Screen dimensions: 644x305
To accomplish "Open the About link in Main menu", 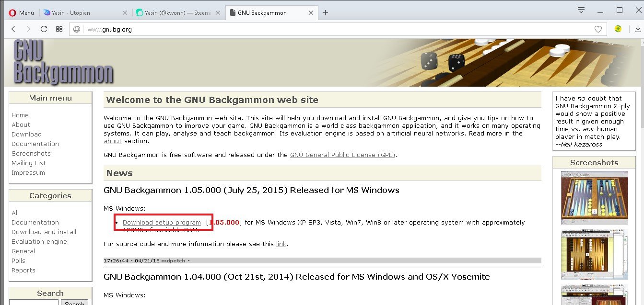I will [21, 124].
